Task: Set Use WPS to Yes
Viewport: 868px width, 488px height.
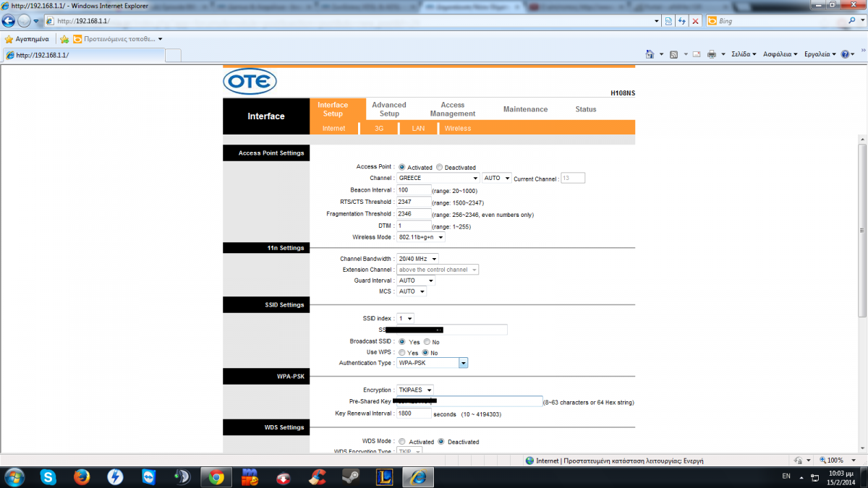Action: [x=402, y=353]
